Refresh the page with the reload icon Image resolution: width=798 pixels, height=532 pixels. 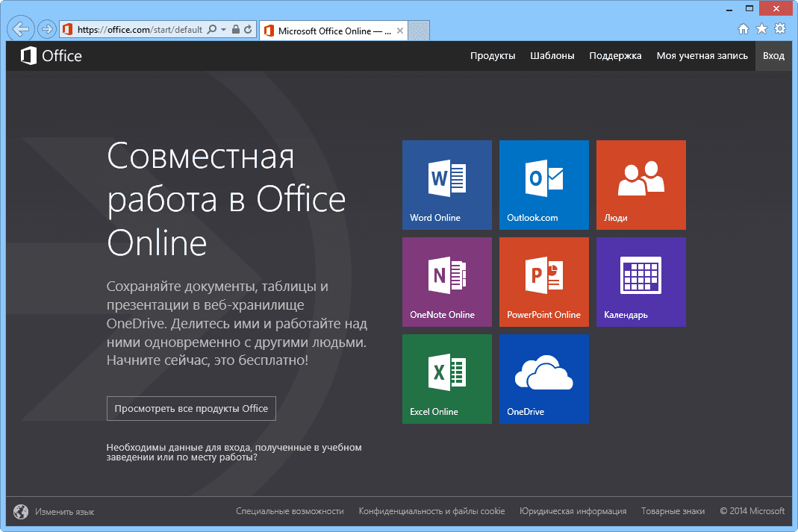(x=248, y=30)
